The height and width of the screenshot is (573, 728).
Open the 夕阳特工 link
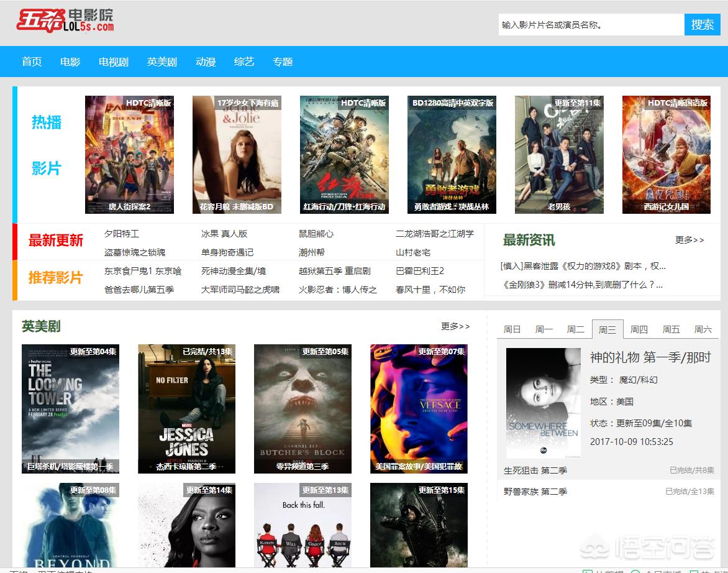(122, 234)
